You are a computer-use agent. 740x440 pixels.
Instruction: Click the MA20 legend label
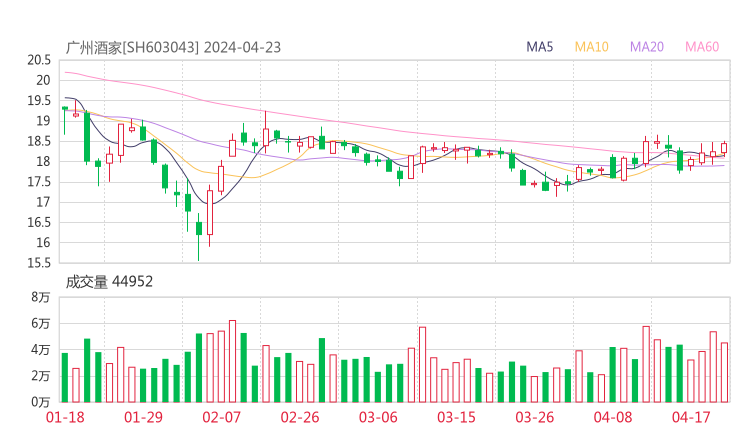point(647,47)
